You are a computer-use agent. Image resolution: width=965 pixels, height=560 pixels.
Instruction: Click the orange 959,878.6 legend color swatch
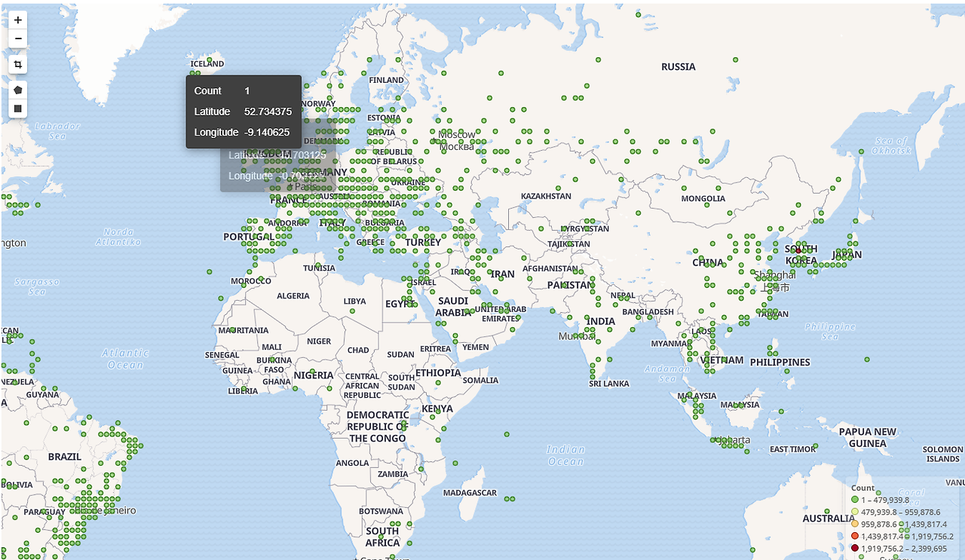(853, 524)
